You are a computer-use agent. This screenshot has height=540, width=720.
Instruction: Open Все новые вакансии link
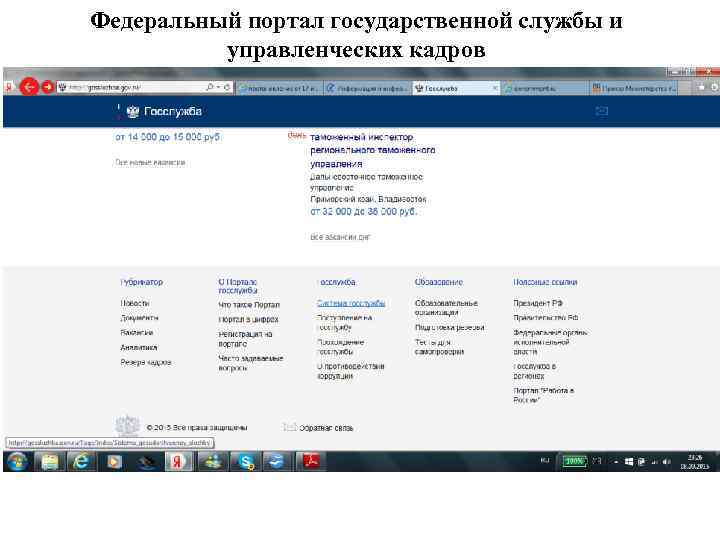[150, 162]
